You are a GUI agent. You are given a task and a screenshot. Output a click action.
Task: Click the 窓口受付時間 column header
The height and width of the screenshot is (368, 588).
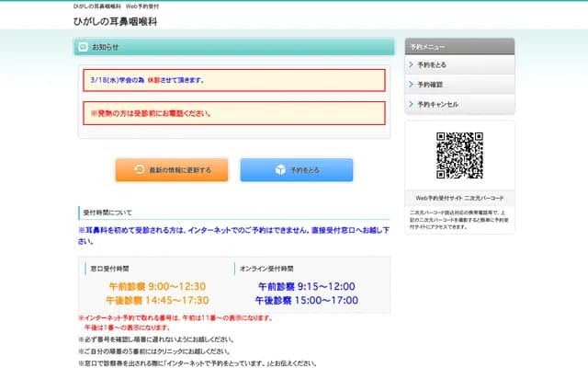click(x=110, y=268)
